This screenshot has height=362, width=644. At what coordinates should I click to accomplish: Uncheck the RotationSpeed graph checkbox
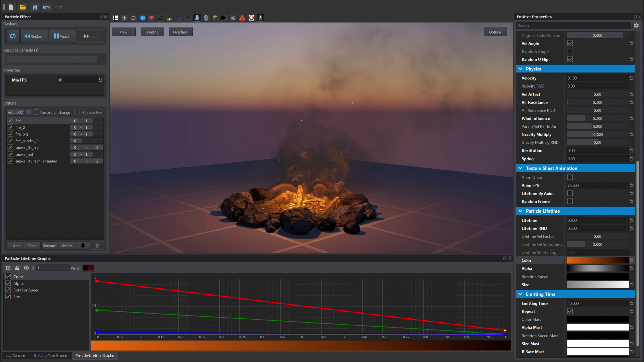click(8, 290)
